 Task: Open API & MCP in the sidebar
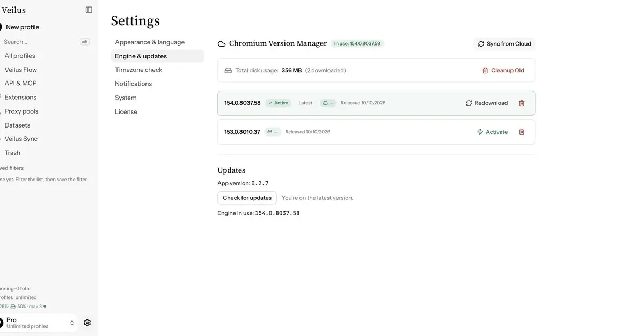(20, 83)
